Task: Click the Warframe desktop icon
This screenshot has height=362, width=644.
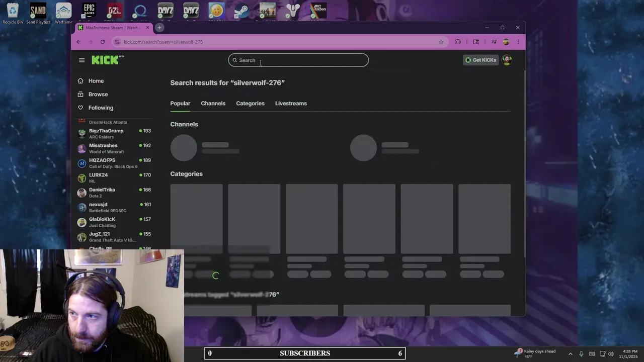Action: [63, 13]
